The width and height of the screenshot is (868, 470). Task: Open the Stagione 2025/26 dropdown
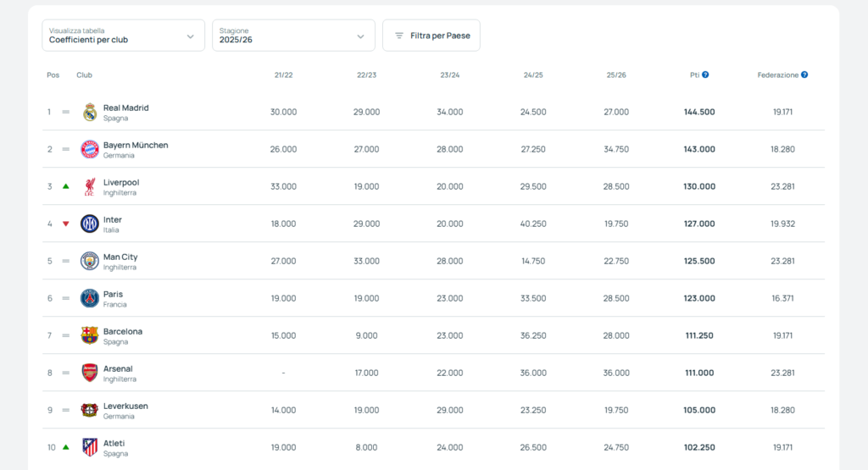pyautogui.click(x=293, y=36)
